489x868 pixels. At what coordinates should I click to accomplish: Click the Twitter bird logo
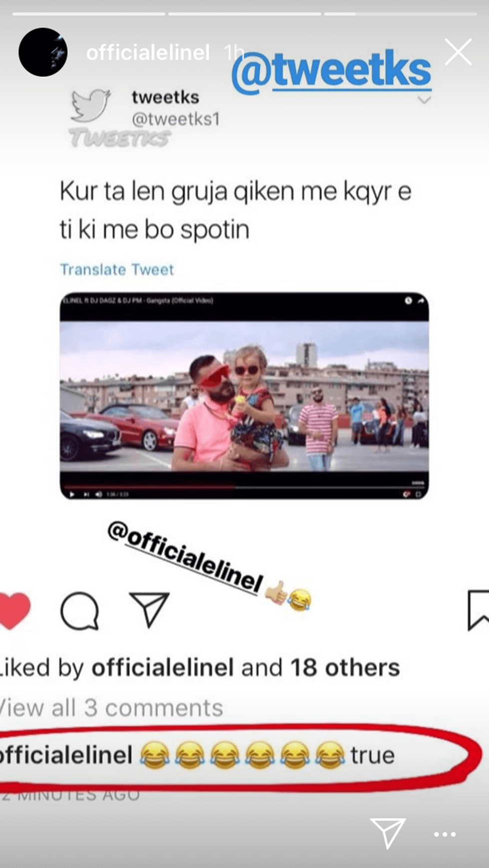pos(90,106)
